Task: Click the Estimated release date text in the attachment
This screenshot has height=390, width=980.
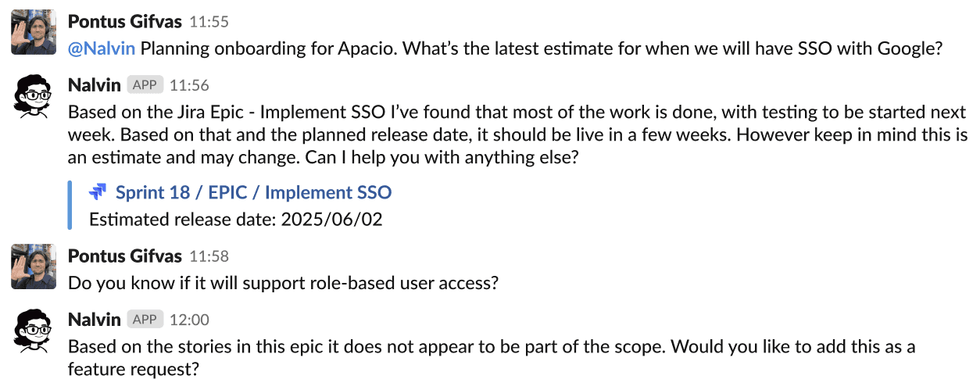Action: click(x=236, y=220)
